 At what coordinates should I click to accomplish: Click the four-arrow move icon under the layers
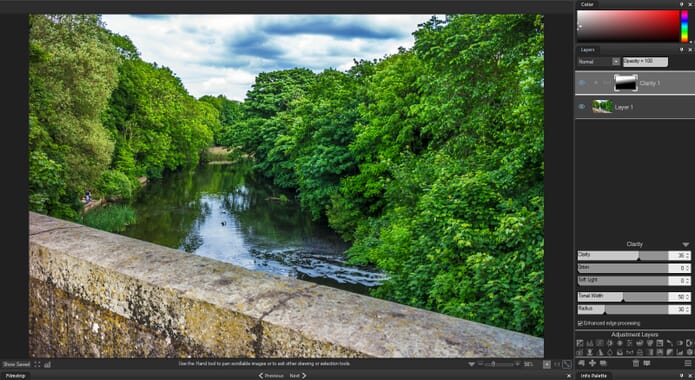point(592,363)
